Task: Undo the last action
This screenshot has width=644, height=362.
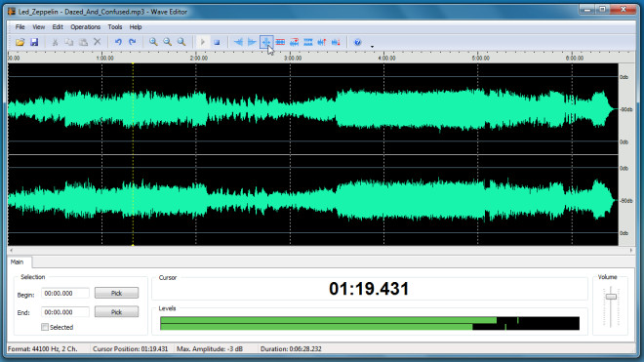Action: [118, 42]
